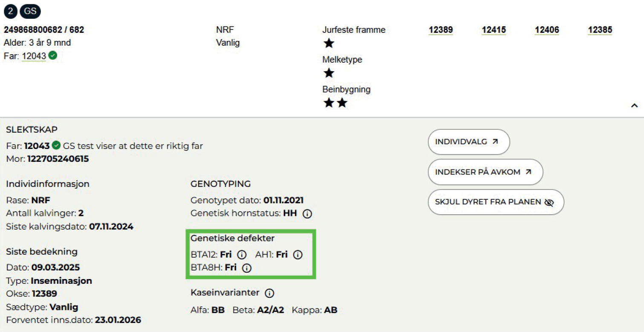
Task: Click the Beinbygning star rating
Action: pos(335,103)
